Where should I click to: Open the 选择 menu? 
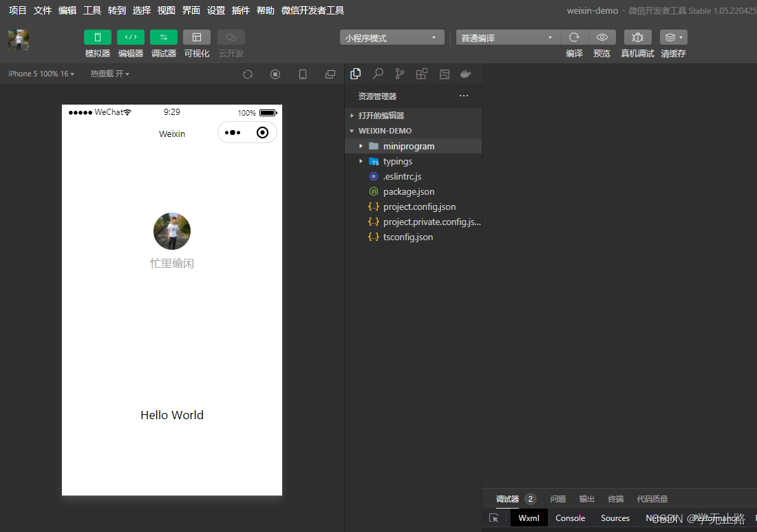coord(142,10)
